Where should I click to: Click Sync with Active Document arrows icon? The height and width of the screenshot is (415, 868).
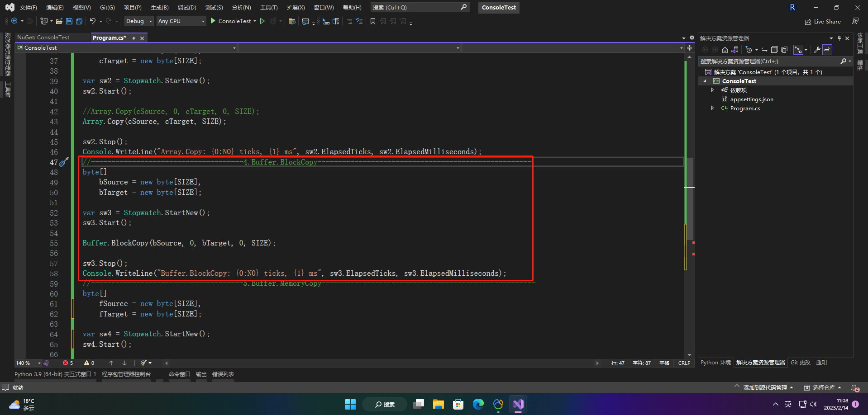pos(764,50)
